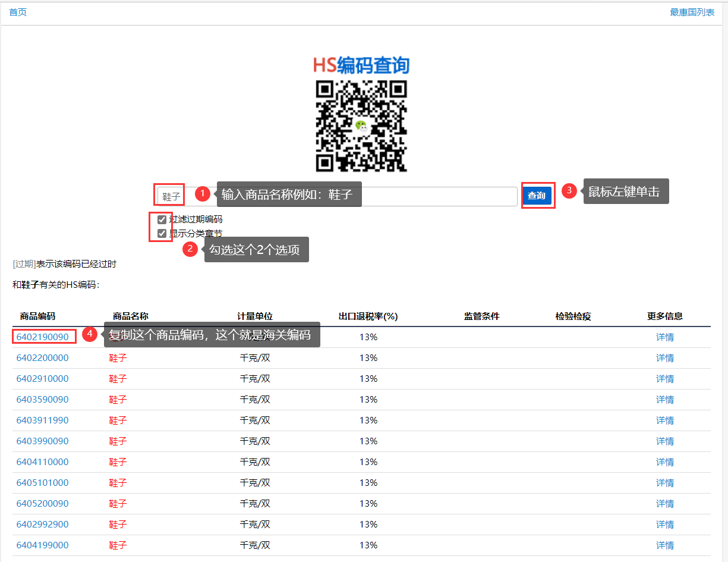Screen dimensions: 728x562
Task: Select 鞋子 name in row 6402910000
Action: tap(118, 379)
